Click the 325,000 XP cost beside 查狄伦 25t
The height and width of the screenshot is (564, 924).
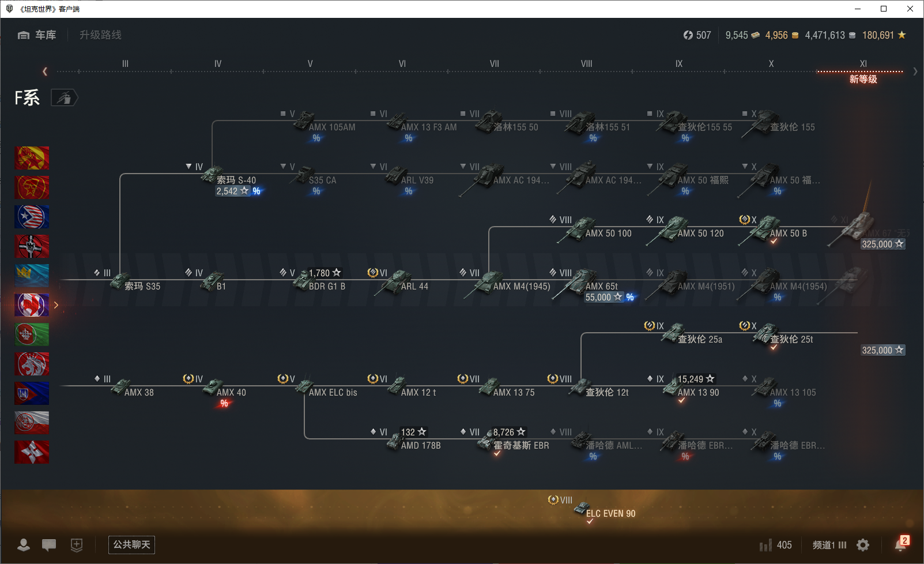(x=883, y=350)
